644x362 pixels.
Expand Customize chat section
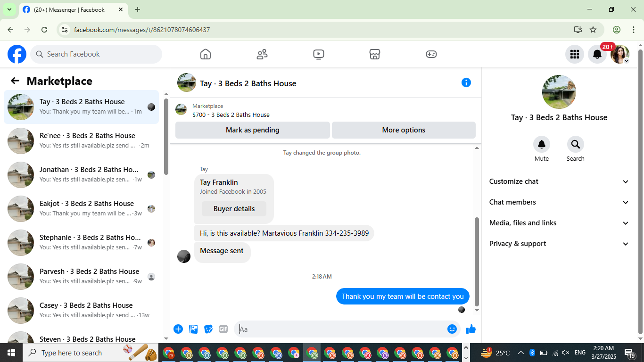click(x=559, y=181)
